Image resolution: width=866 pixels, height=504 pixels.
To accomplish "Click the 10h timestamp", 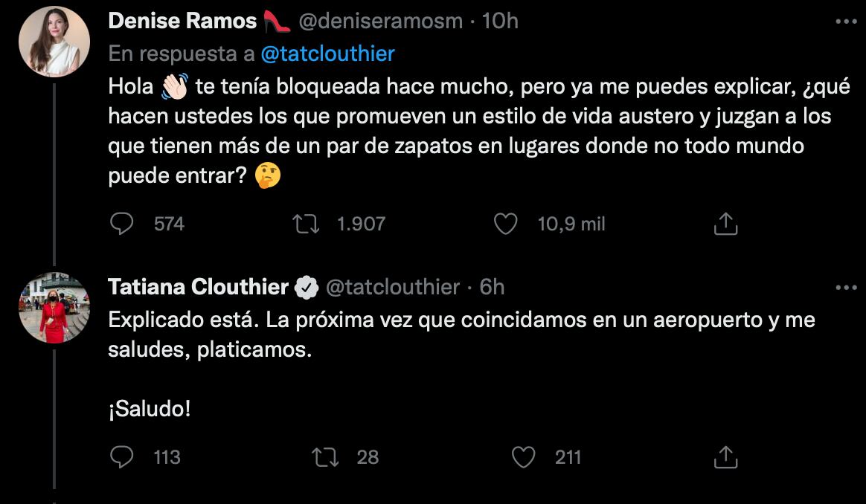I will tap(500, 21).
